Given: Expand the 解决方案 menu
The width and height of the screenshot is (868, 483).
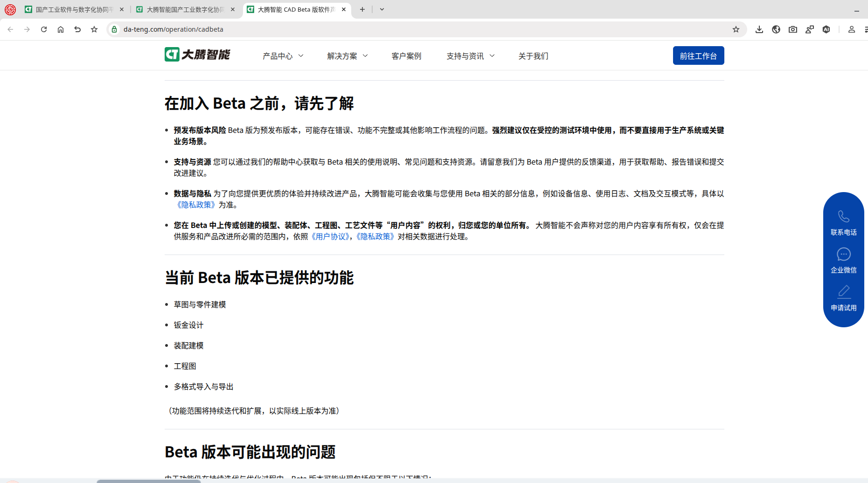Looking at the screenshot, I should (x=347, y=56).
